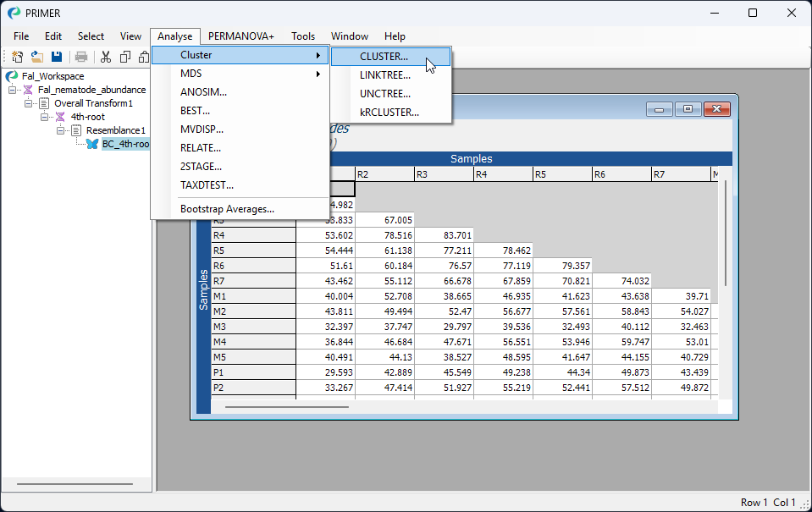Open the MDS submenu
Image resolution: width=812 pixels, height=512 pixels.
point(191,74)
